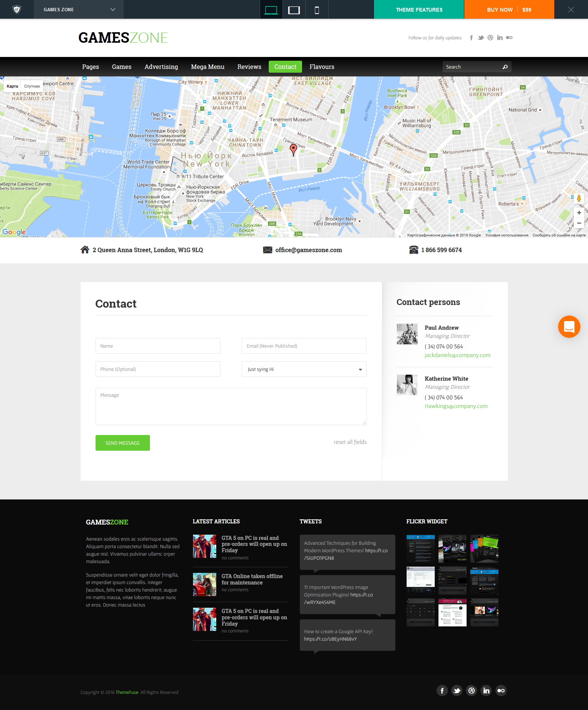Viewport: 588px width, 710px height.
Task: Switch to desktop preview mode icon
Action: (x=271, y=10)
